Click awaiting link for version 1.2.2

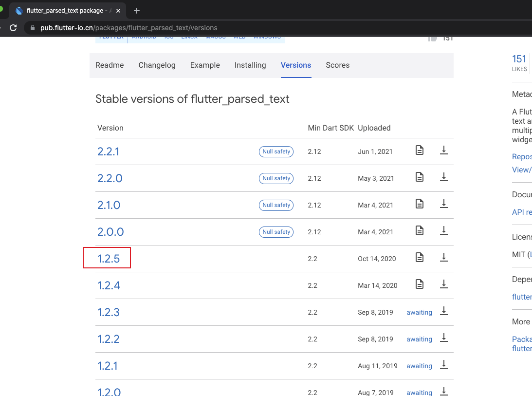tap(419, 339)
